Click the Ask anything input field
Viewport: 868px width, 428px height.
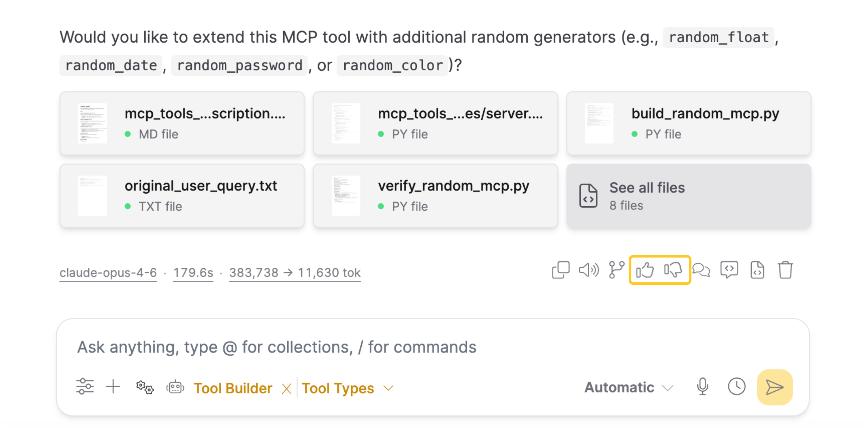[x=433, y=347]
